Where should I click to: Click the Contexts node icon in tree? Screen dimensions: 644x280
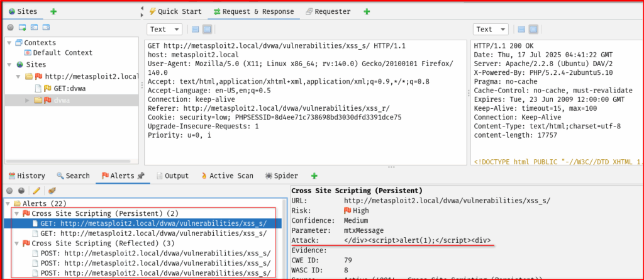19,43
